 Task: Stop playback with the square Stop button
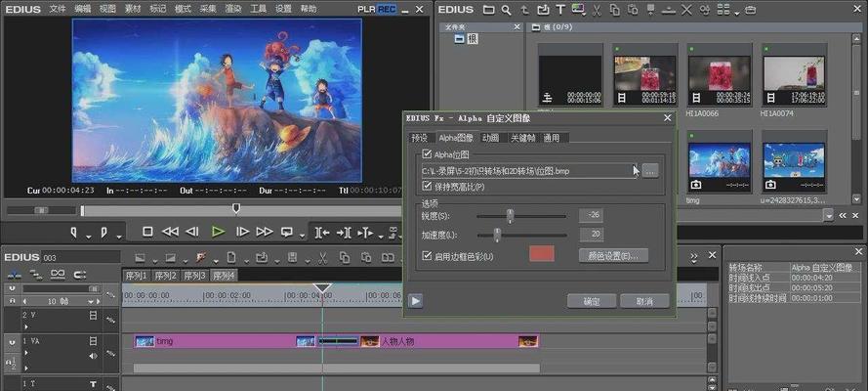pos(147,232)
